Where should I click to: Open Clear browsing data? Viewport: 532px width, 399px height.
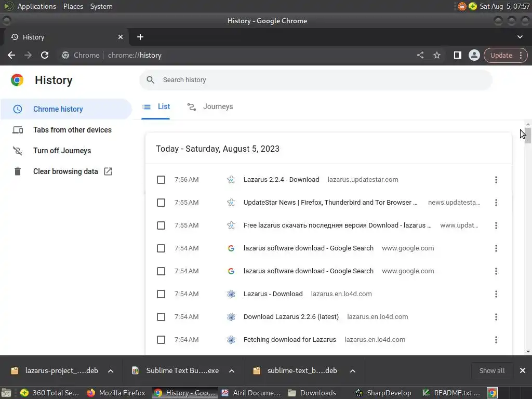(65, 171)
